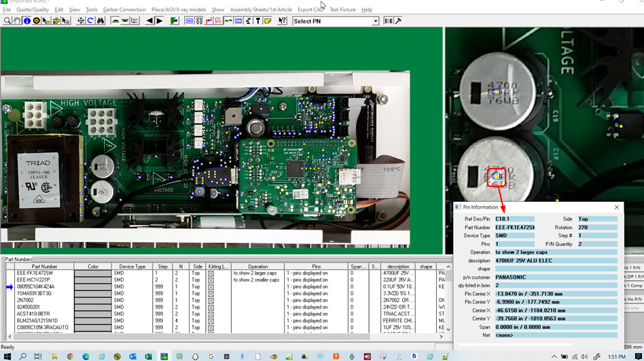The width and height of the screenshot is (644, 361).
Task: Click the left arrow previous step icon
Action: pos(150,20)
